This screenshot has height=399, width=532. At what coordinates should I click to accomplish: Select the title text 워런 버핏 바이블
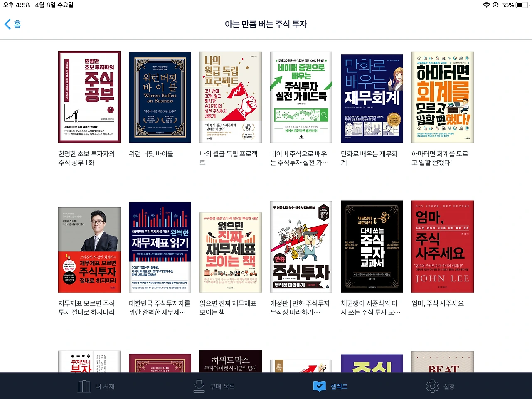[151, 154]
